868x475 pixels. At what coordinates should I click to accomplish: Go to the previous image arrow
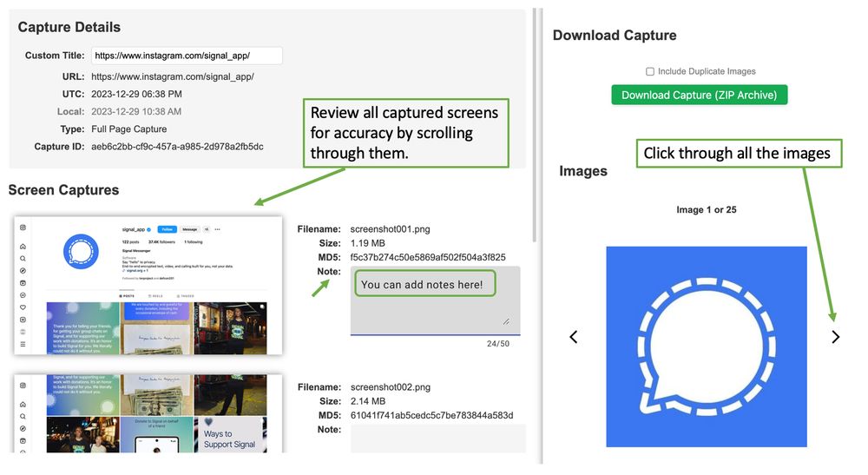click(x=574, y=337)
